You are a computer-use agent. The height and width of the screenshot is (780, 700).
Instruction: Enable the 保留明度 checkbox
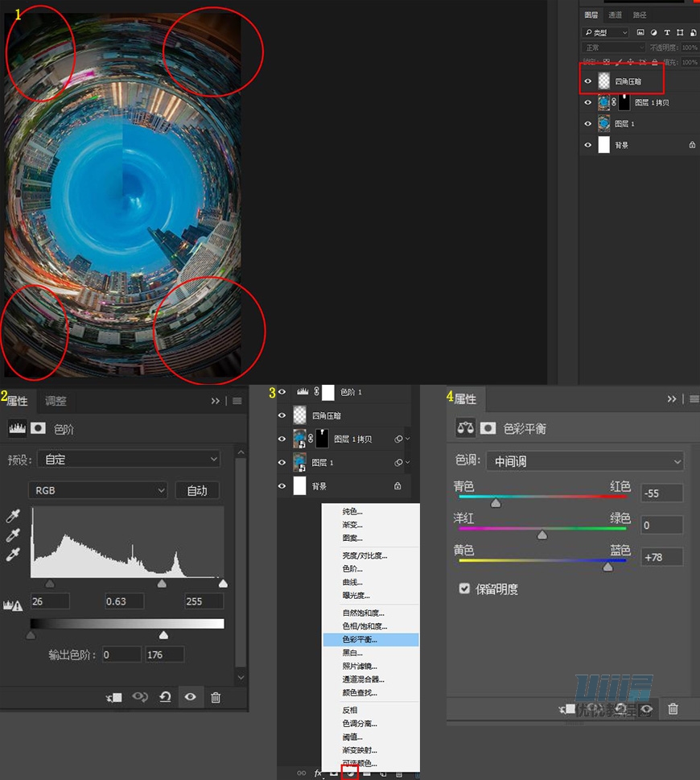464,588
